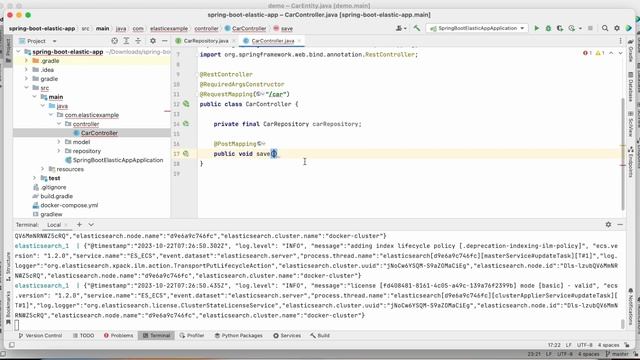The image size is (640, 360).
Task: Open the error indicator in editor corner
Action: [x=587, y=53]
